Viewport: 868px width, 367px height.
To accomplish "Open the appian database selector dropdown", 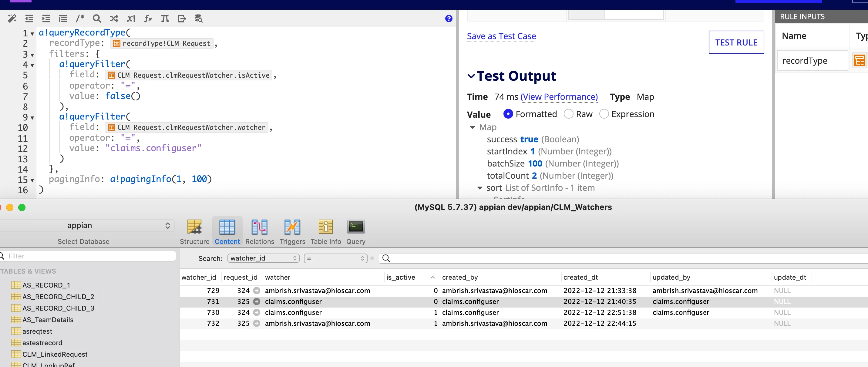I will click(87, 225).
